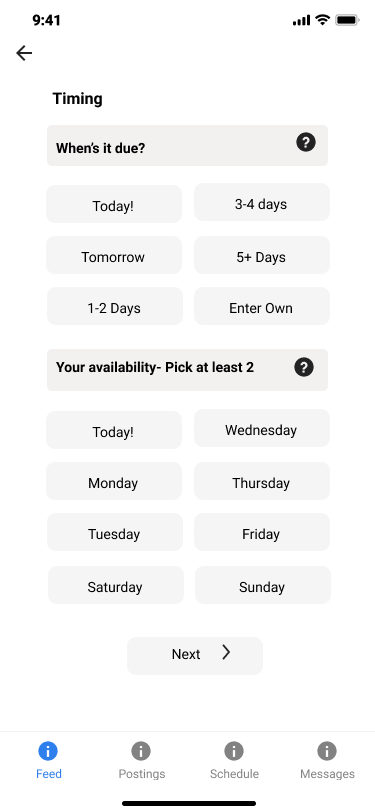
Task: Choose the 3-4 days due option
Action: coord(262,202)
